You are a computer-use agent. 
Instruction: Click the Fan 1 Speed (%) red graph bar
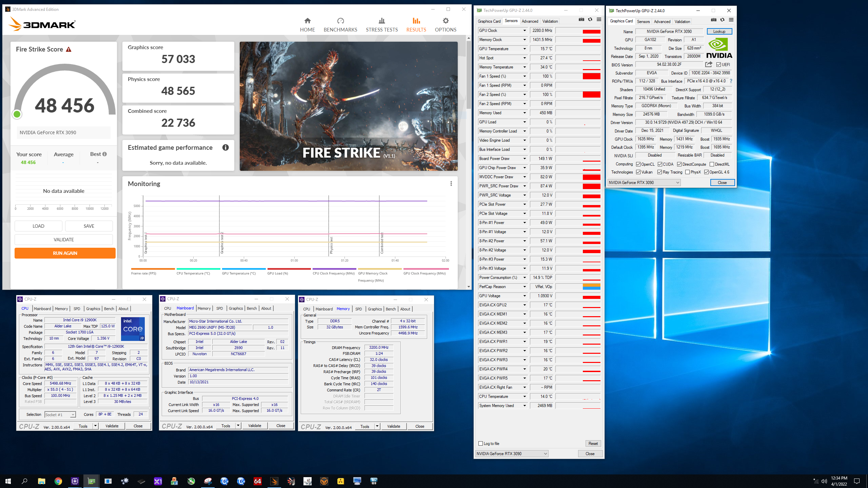pos(591,76)
